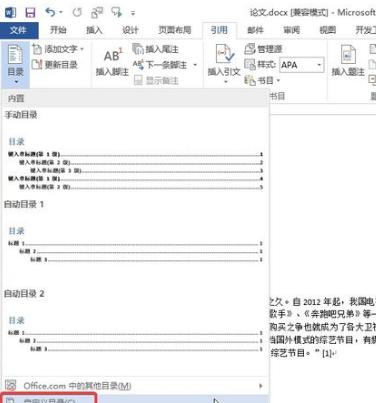
Task: Redo the last action
Action: tap(77, 13)
